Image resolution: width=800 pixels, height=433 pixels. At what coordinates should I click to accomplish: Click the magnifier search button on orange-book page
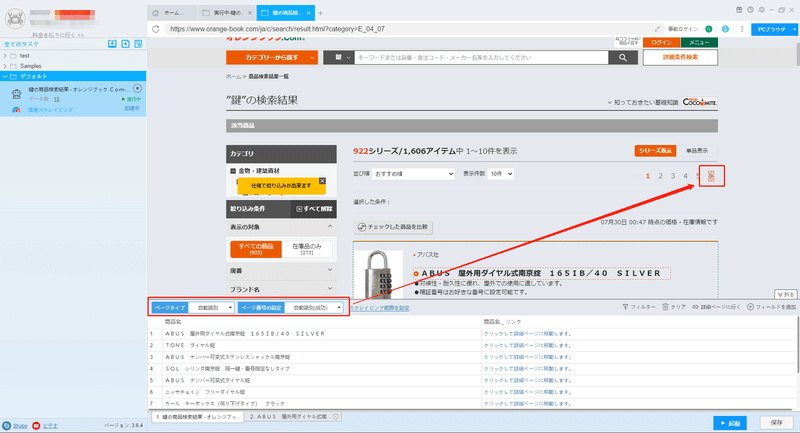[x=623, y=58]
